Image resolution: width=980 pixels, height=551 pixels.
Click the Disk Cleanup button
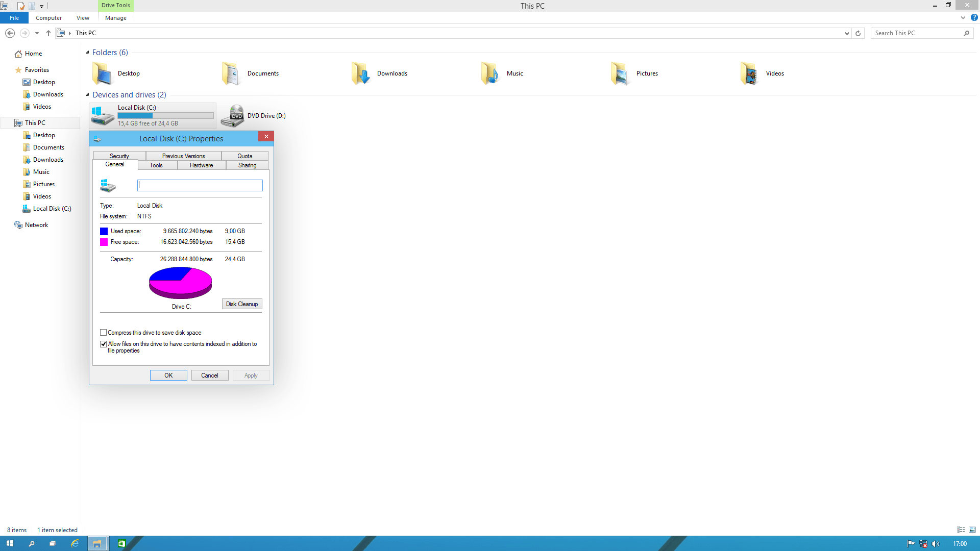[x=242, y=304]
